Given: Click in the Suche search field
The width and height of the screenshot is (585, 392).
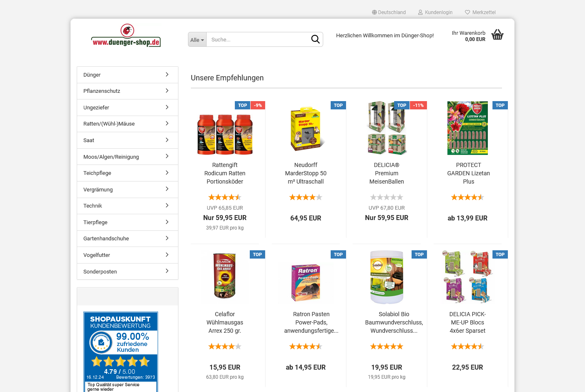Looking at the screenshot, I should point(258,40).
